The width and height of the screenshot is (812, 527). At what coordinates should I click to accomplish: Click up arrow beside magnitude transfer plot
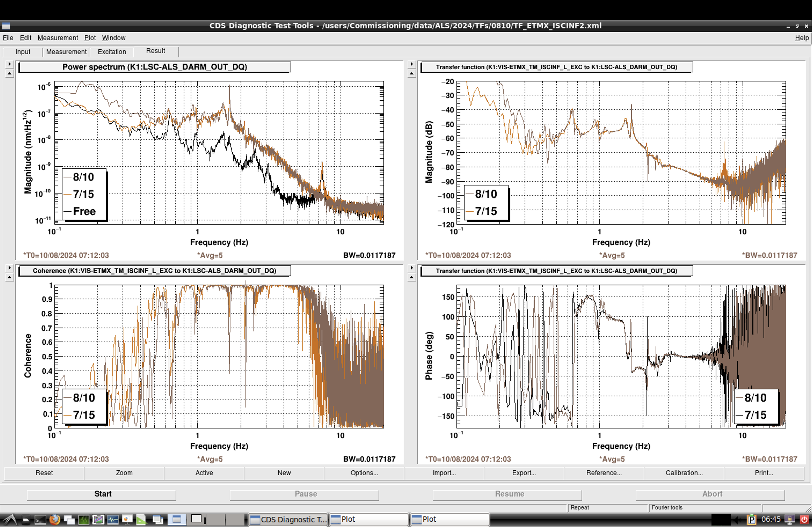click(x=411, y=74)
